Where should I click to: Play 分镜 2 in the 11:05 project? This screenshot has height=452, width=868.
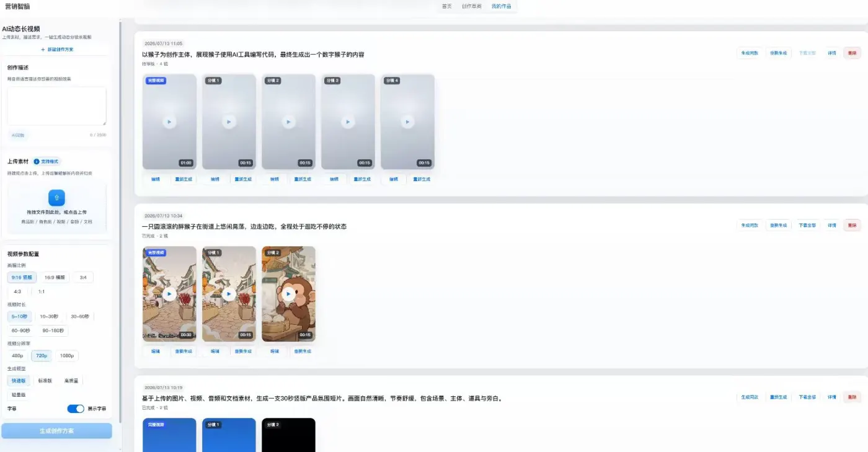click(x=288, y=122)
